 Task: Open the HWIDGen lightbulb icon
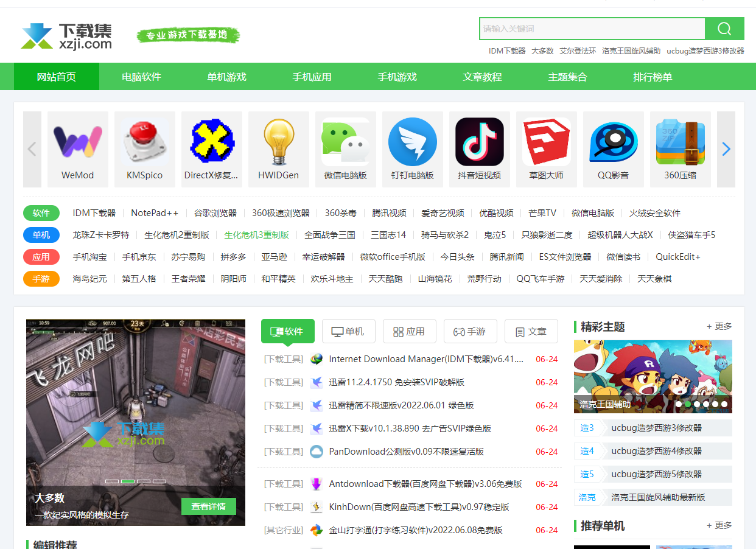[x=279, y=142]
